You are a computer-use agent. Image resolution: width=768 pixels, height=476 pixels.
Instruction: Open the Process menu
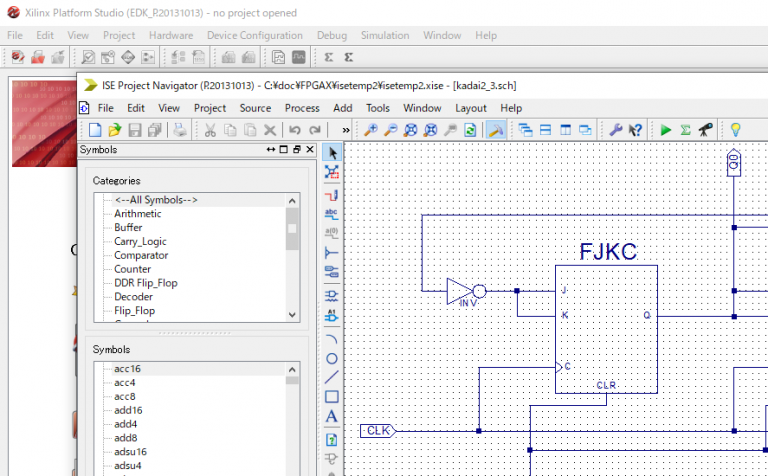pyautogui.click(x=302, y=108)
